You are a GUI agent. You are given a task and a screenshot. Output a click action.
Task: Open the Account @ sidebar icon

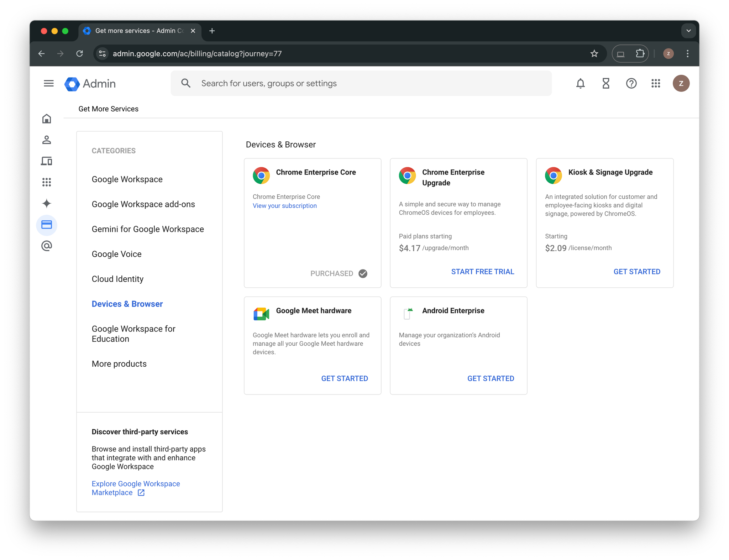point(47,246)
